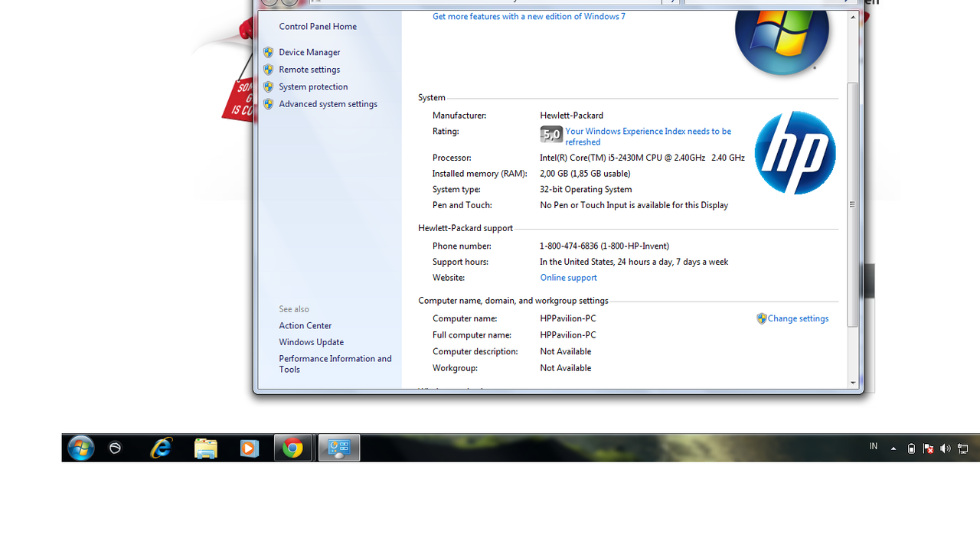Click 'No Pen or Touch Input' text
Screen dimensions: 980x551
(x=634, y=205)
